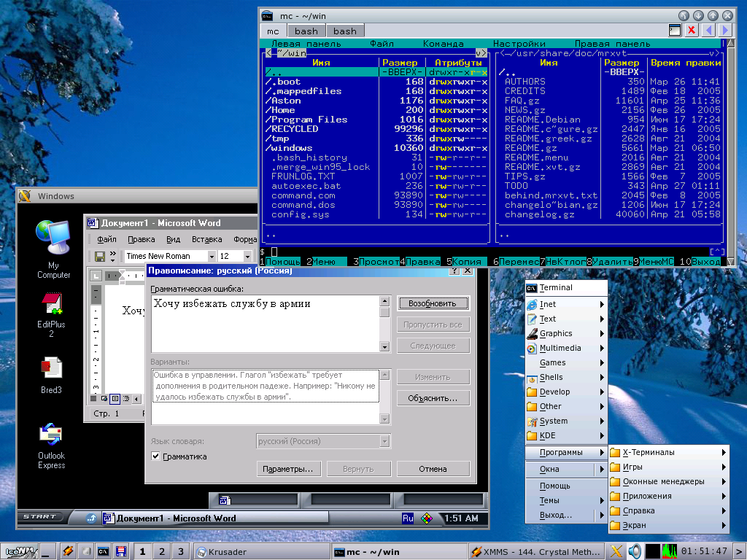The height and width of the screenshot is (560, 747).
Task: Expand the Inet submenu
Action: pos(566,304)
